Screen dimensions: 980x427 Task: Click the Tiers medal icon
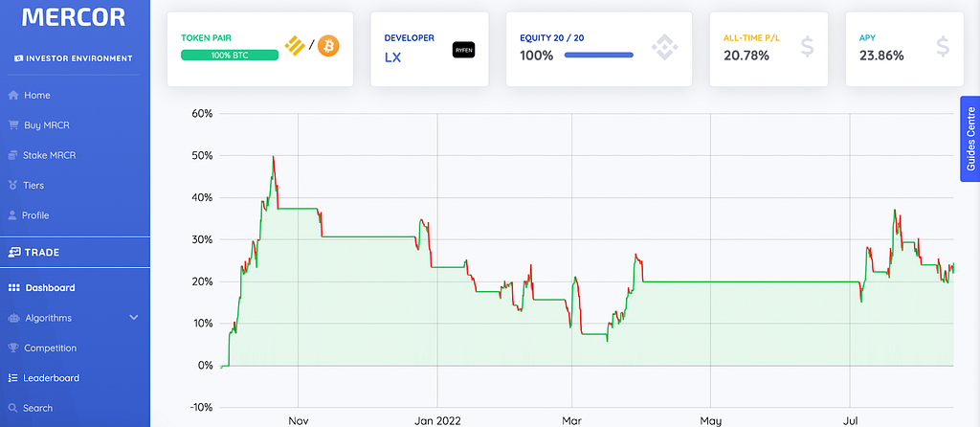click(12, 185)
